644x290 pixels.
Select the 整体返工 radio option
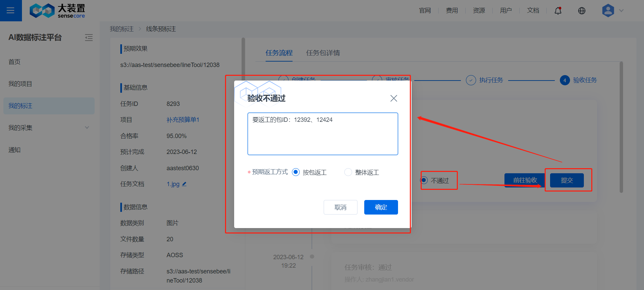348,172
